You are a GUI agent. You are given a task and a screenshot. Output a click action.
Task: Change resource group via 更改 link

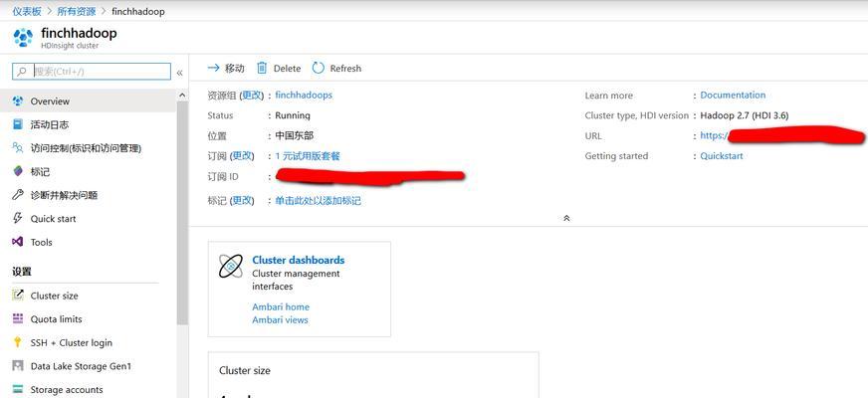(x=251, y=96)
